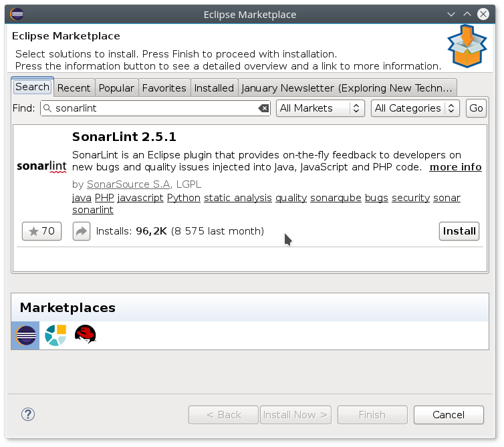Click the SonarLint 2.5.1 title
Screen dimensions: 504x447
coord(124,137)
